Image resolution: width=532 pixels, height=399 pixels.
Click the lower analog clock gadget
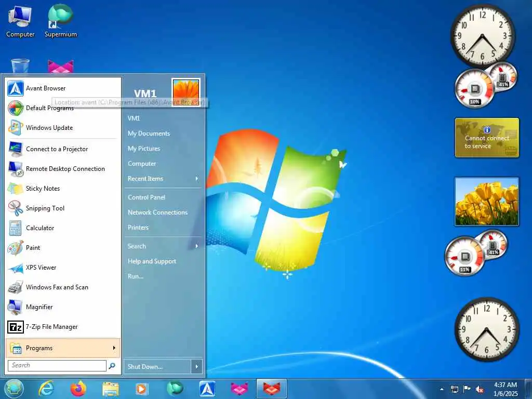coord(486,329)
